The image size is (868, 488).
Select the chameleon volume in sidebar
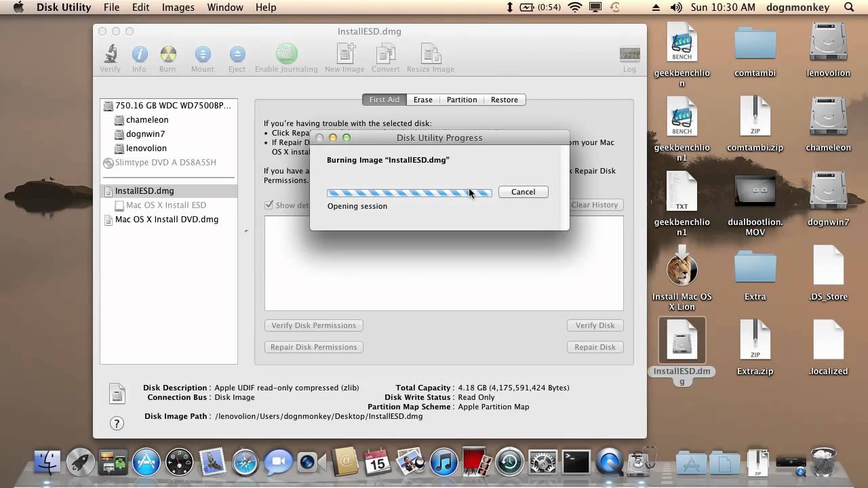(x=169, y=120)
